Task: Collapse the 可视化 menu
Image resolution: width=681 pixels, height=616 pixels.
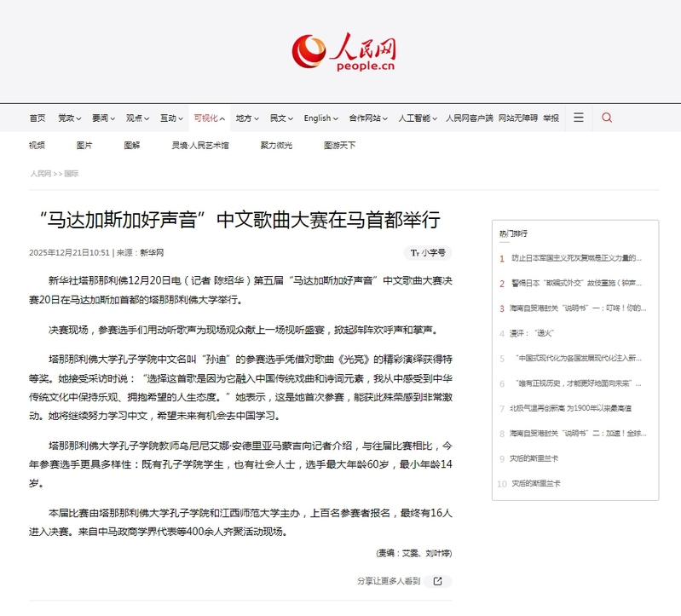Action: (x=209, y=118)
